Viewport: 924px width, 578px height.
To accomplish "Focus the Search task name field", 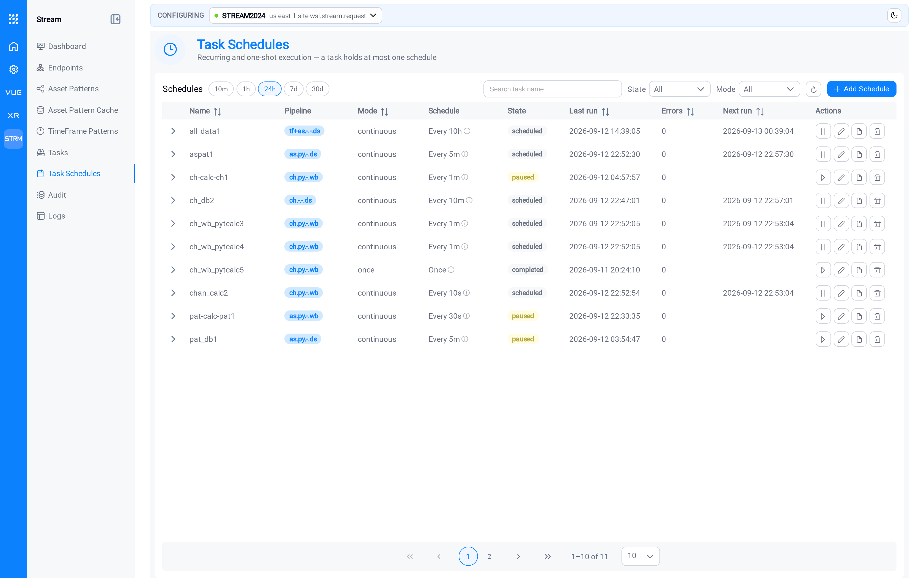I will click(x=552, y=89).
